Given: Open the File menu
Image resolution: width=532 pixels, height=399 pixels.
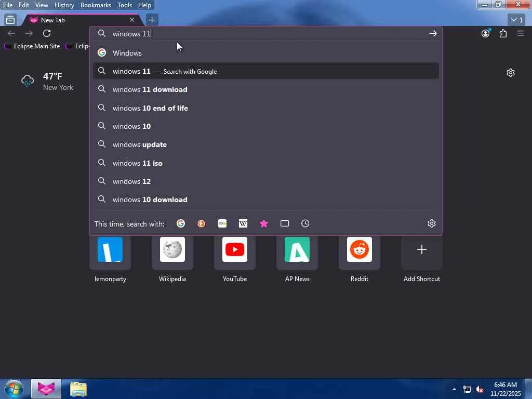Looking at the screenshot, I should (7, 5).
